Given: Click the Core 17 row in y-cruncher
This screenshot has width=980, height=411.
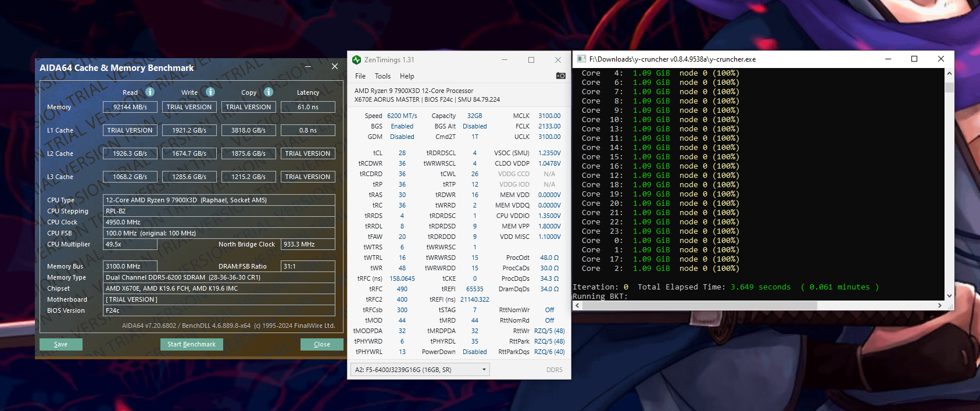Looking at the screenshot, I should pos(660,259).
